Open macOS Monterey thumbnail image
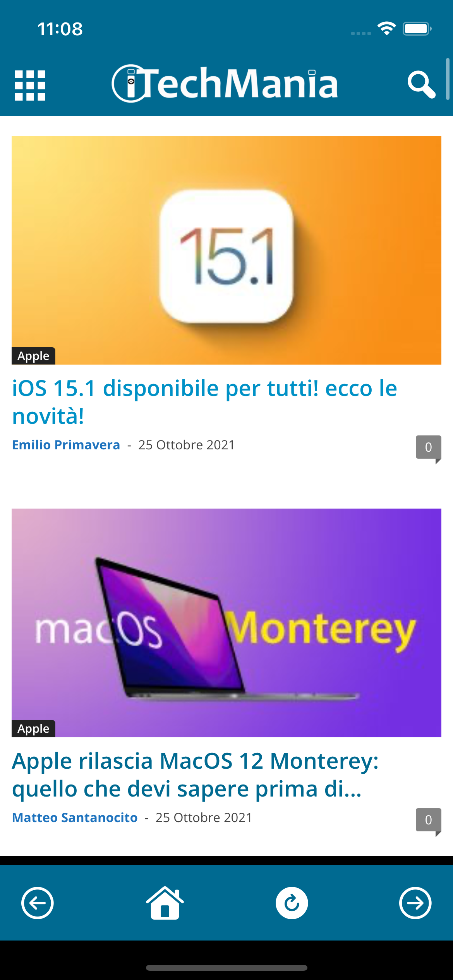The width and height of the screenshot is (453, 980). (226, 623)
